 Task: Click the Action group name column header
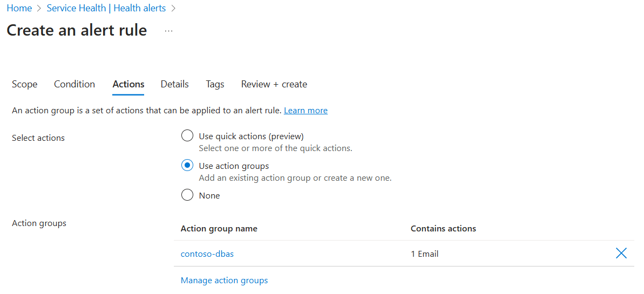(x=219, y=229)
